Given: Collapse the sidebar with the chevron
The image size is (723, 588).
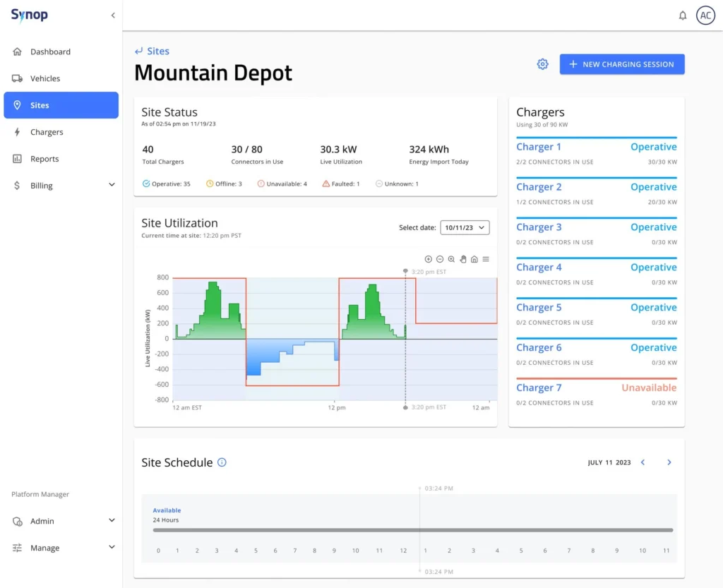Looking at the screenshot, I should pos(113,16).
